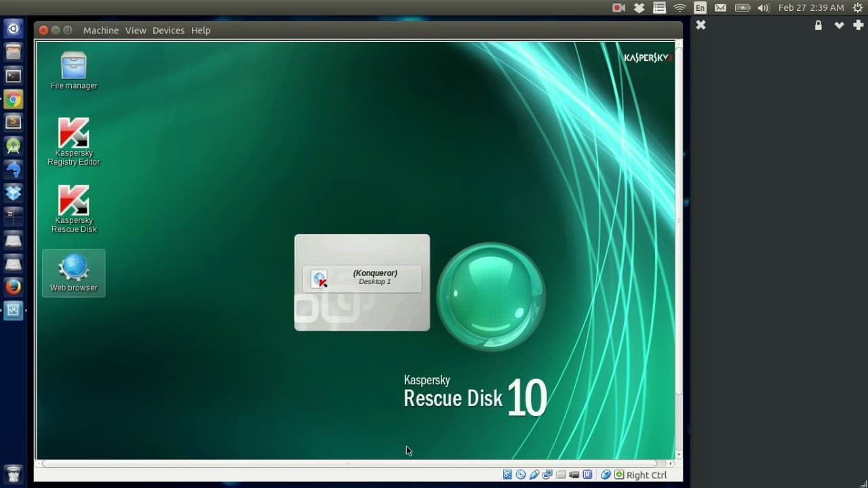Select the Konqueror window in the task switcher
Image resolution: width=868 pixels, height=488 pixels.
click(x=362, y=279)
